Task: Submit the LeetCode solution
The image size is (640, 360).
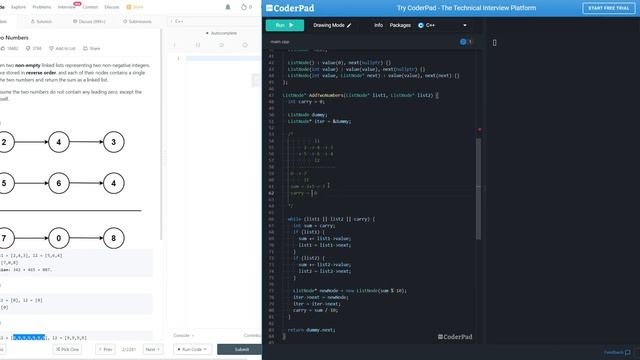Action: pos(239,349)
